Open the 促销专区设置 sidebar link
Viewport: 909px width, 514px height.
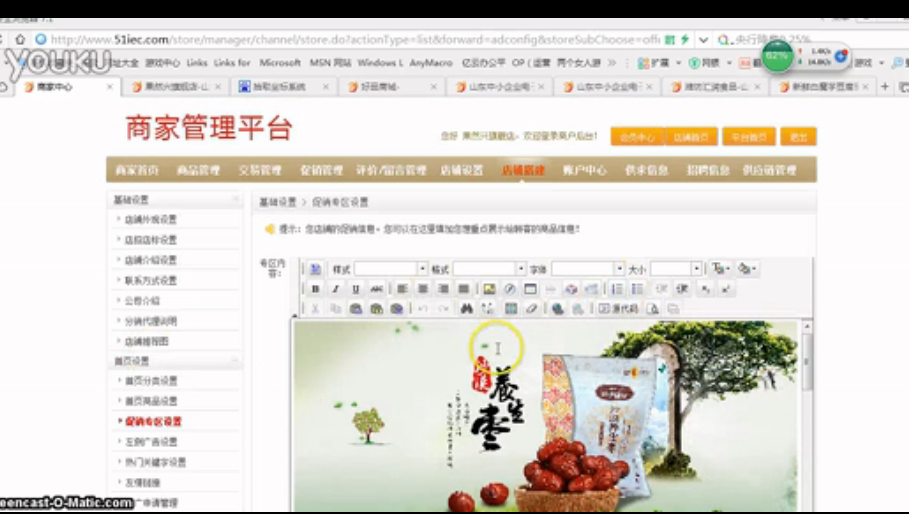pyautogui.click(x=153, y=421)
